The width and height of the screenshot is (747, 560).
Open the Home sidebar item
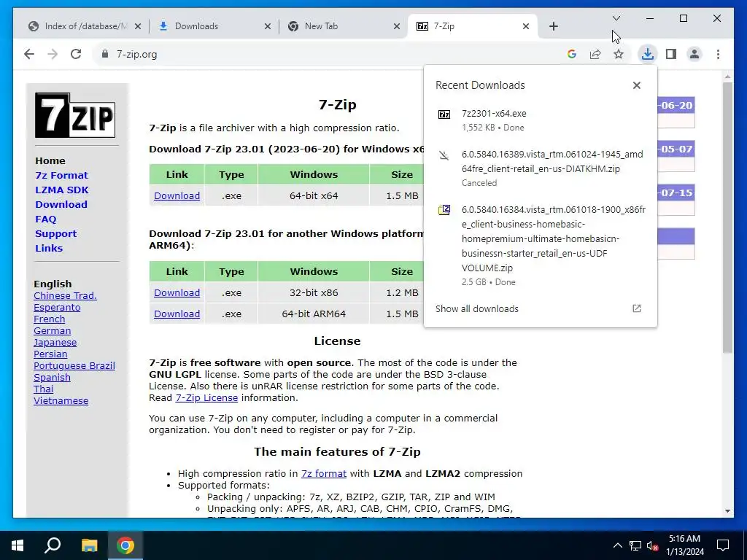50,160
